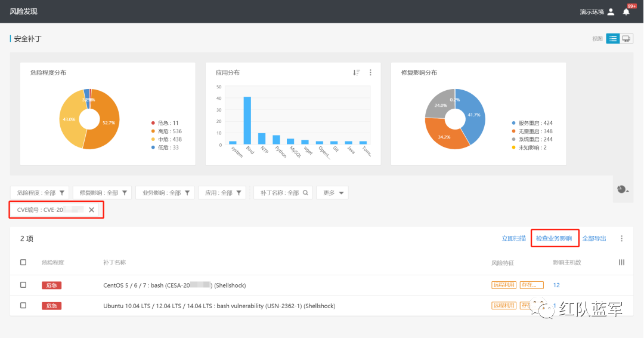Click 远程利用 tag on CentOS row
The width and height of the screenshot is (644, 338).
(x=503, y=285)
